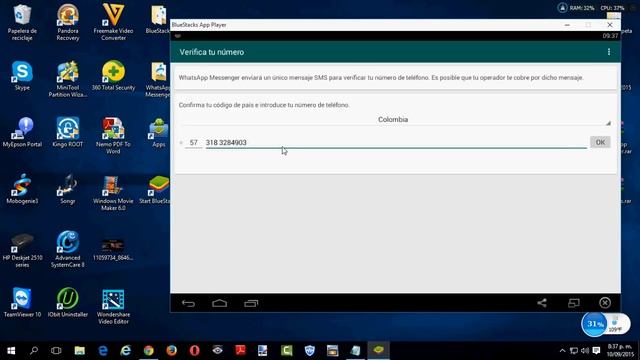Screen dimensions: 640x360
Task: Select HP Deskjet 2510 series icon
Action: pyautogui.click(x=22, y=249)
